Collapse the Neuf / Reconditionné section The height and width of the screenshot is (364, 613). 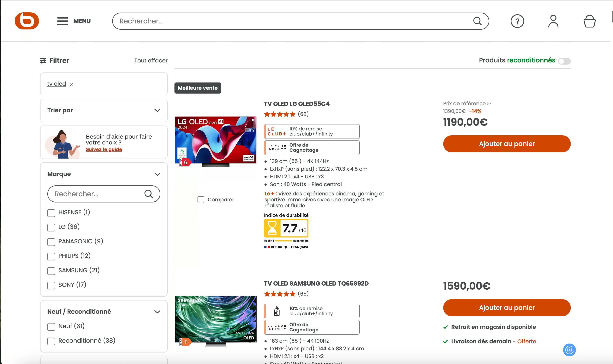[157, 312]
